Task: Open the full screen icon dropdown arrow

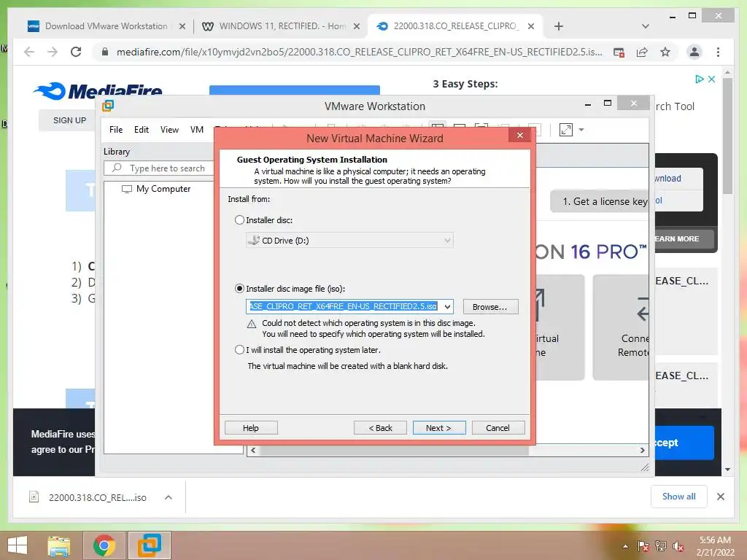Action: 581,130
